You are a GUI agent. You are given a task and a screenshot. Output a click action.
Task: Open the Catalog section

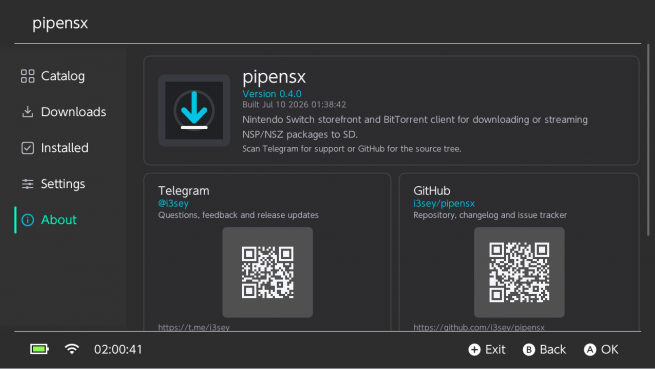(x=63, y=76)
